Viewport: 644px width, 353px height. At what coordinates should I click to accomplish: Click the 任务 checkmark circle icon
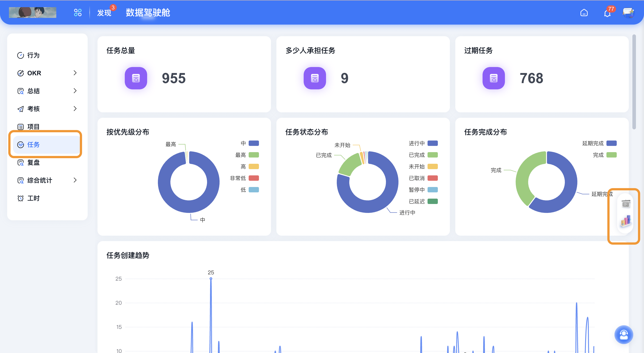(x=21, y=144)
